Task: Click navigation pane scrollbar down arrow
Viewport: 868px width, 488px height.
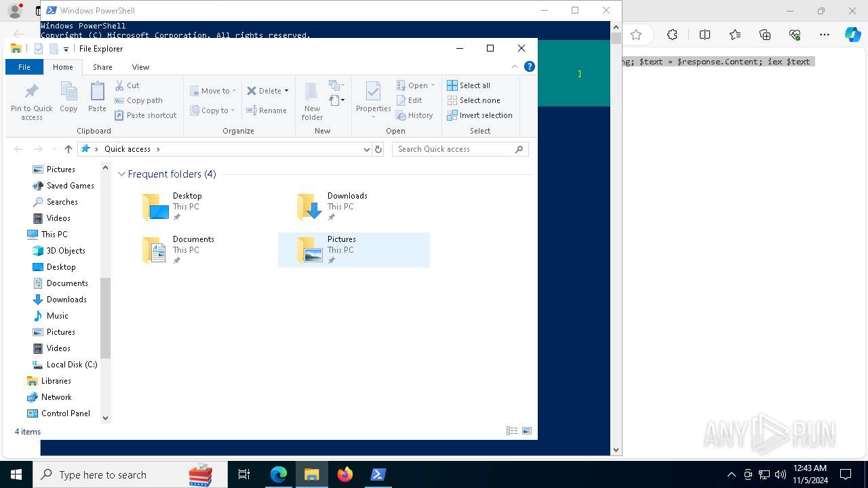Action: click(x=105, y=418)
